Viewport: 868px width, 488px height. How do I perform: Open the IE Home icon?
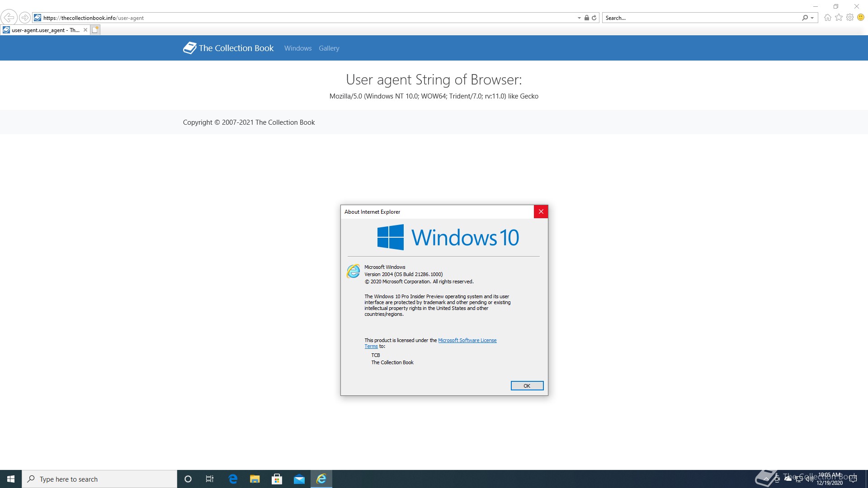827,18
